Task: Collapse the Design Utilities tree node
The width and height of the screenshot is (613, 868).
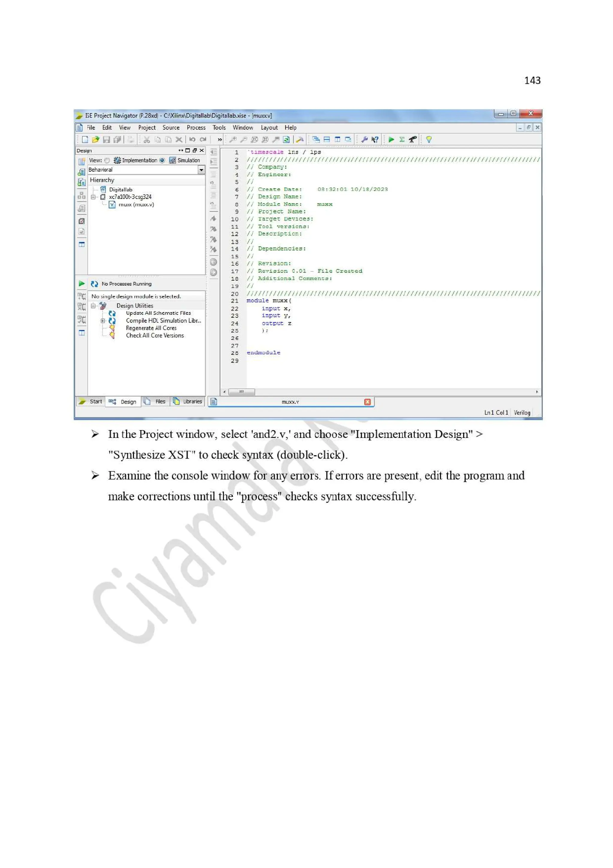Action: (93, 306)
